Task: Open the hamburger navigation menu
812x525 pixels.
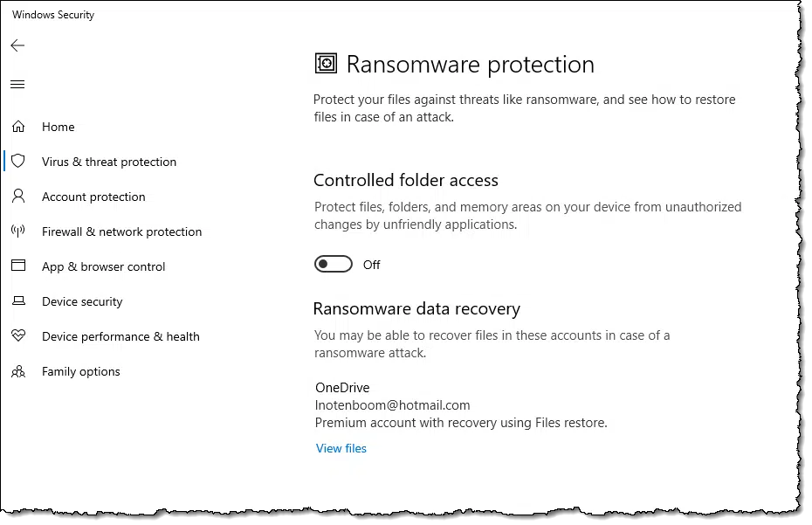Action: (17, 85)
